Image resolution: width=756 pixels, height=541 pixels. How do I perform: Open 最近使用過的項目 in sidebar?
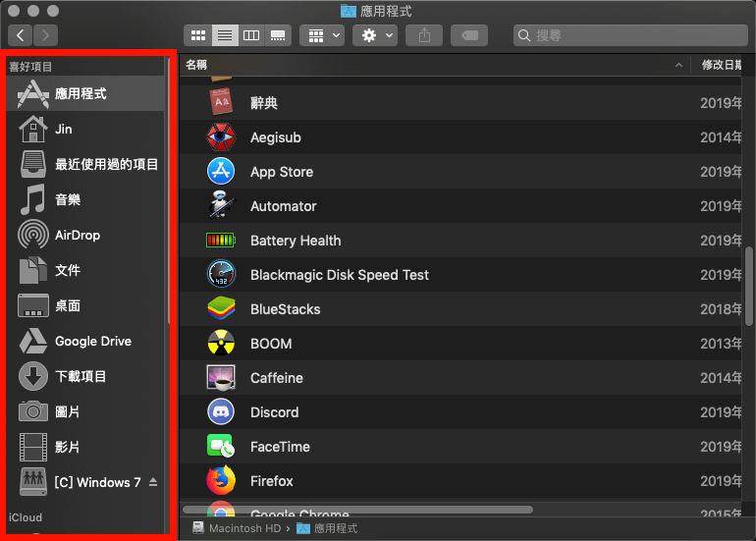85,164
